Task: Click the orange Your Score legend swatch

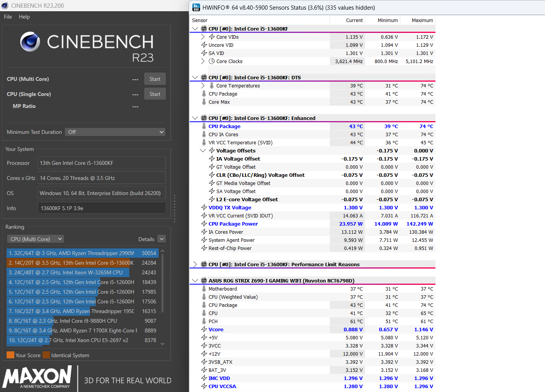Action: pos(10,355)
